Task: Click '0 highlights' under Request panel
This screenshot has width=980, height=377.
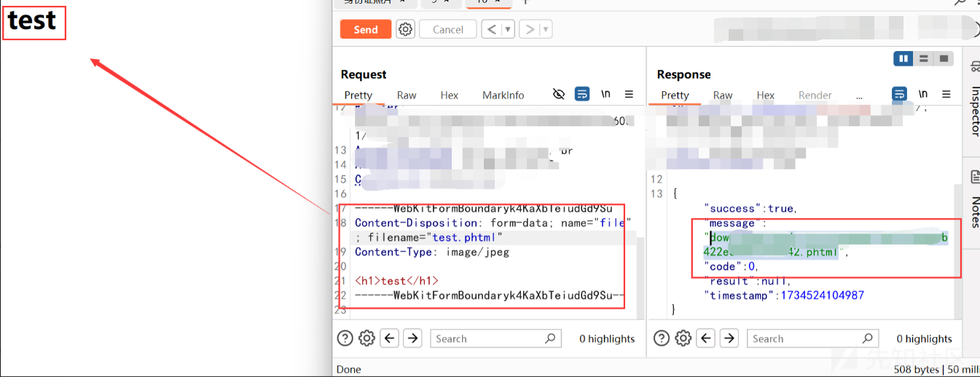Action: (607, 338)
